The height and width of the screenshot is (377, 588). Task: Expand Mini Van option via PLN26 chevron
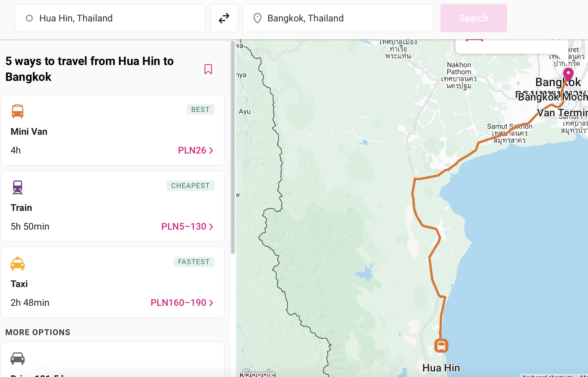211,151
